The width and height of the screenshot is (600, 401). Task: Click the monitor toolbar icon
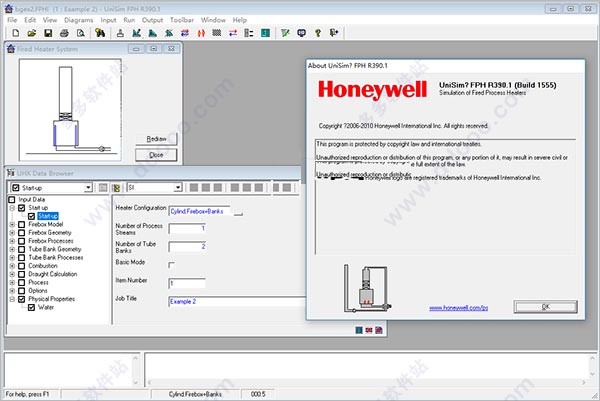(x=302, y=33)
